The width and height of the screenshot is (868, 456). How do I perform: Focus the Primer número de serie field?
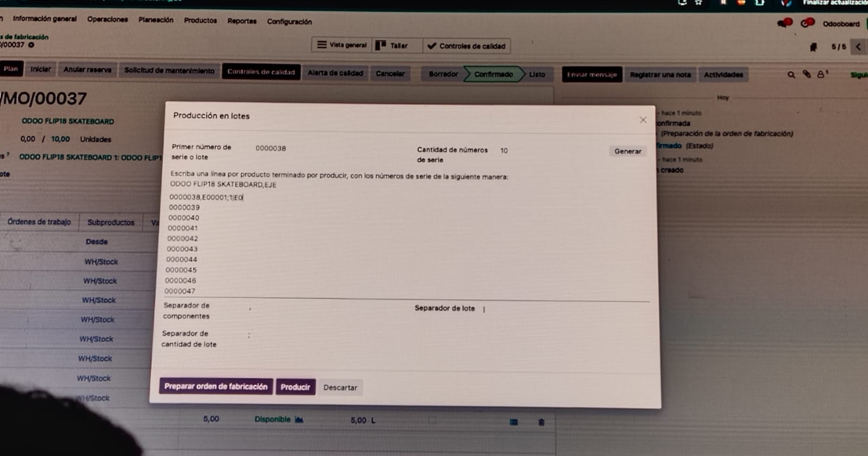tap(271, 148)
